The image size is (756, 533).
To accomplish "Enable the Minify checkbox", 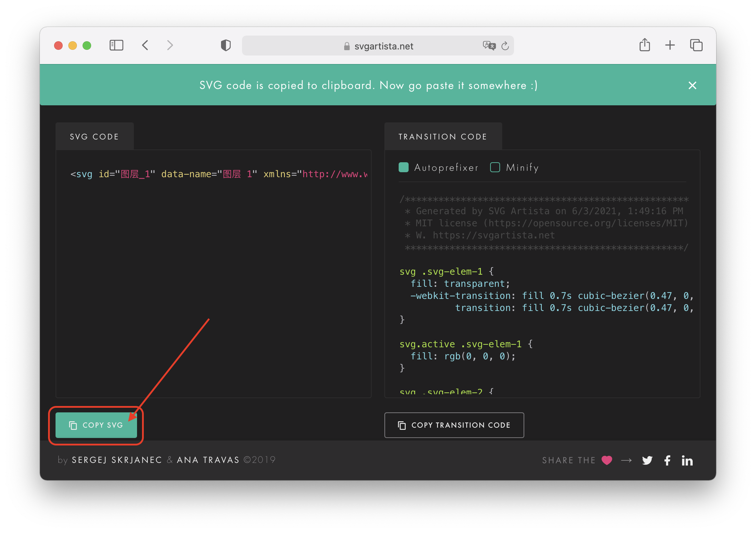I will click(495, 167).
